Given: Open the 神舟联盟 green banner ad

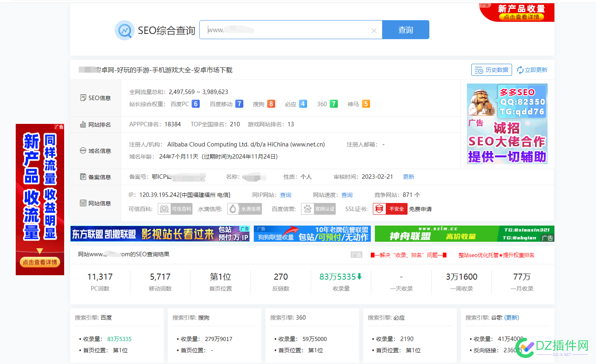Looking at the screenshot, I should tap(464, 234).
